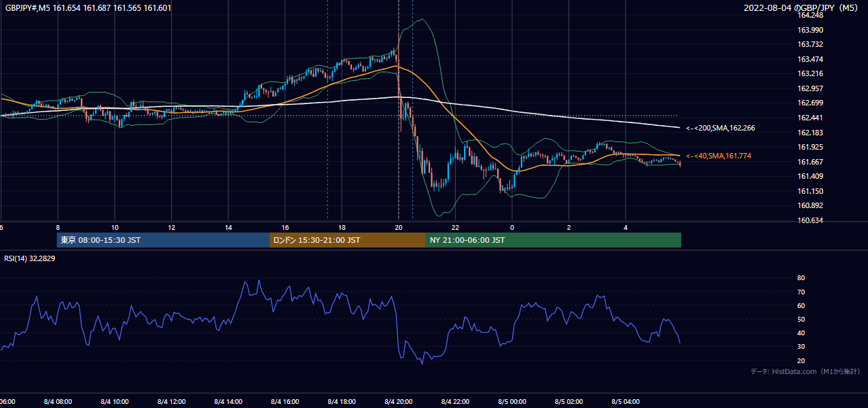Click the 162.183 price axis label

[810, 133]
